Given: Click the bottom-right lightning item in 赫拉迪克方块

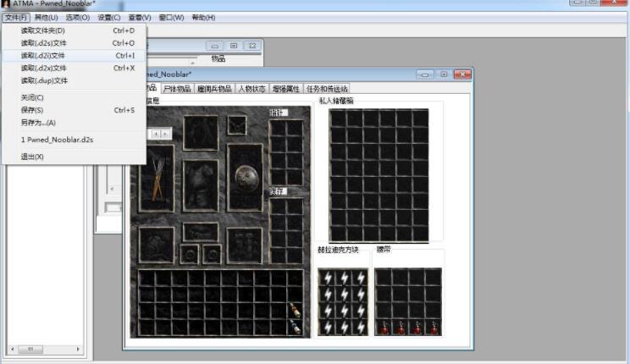Looking at the screenshot, I should pyautogui.click(x=361, y=328).
